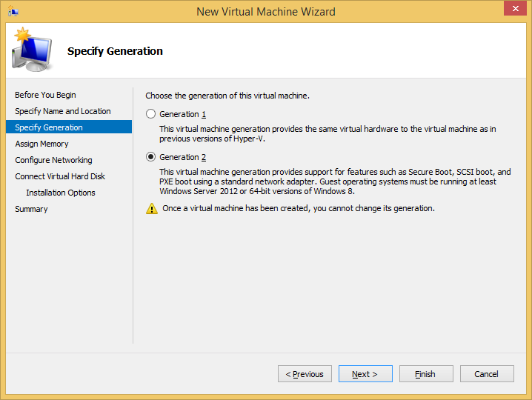This screenshot has width=532, height=400.
Task: Cancel the wizard
Action: [487, 374]
